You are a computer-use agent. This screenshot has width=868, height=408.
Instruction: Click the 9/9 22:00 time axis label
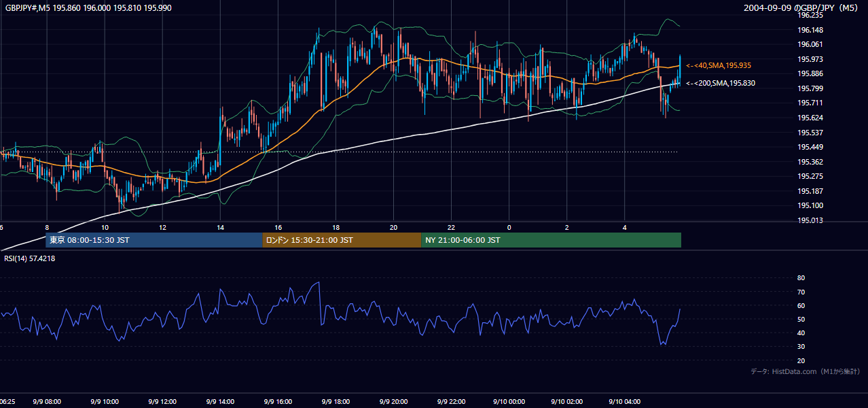451,402
